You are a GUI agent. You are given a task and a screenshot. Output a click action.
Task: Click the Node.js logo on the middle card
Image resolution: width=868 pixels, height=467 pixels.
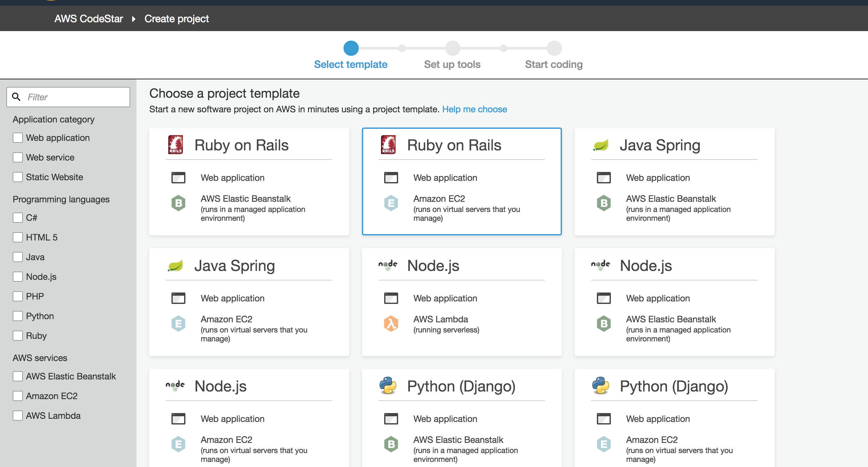[x=388, y=265]
